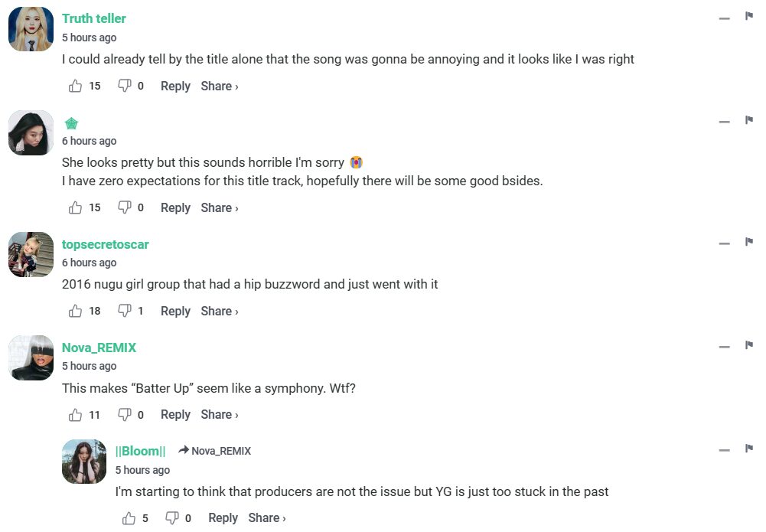Viewport: 766px width, 532px height.
Task: Upvote topsecretoscar's nugu girl group comment
Action: coord(75,311)
